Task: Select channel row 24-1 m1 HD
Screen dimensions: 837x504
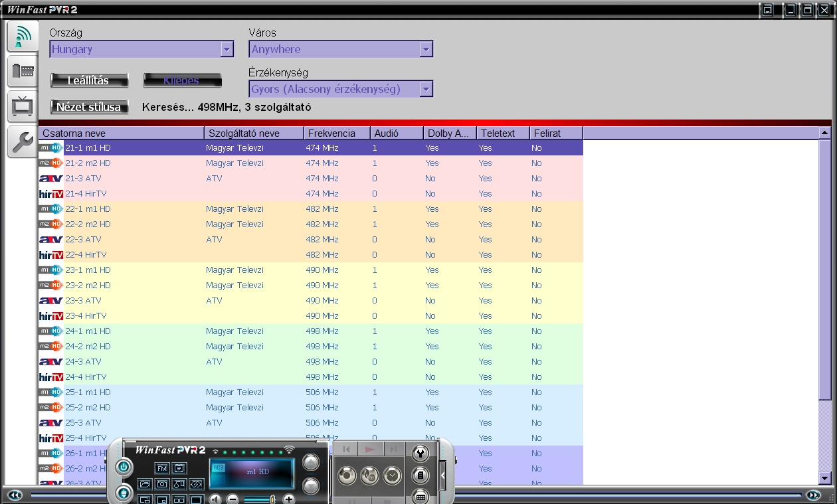Action: coord(311,331)
